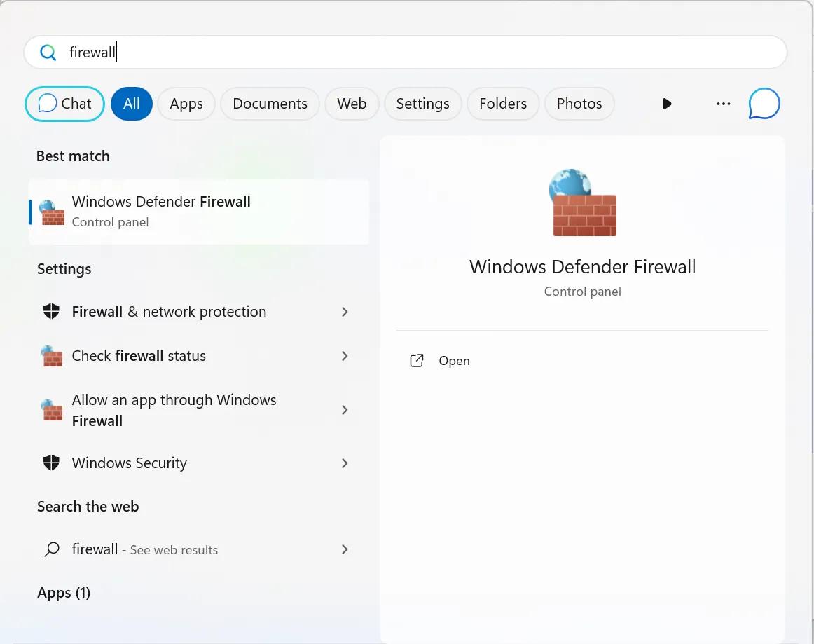The height and width of the screenshot is (644, 814).
Task: Switch to the Chat tab
Action: pyautogui.click(x=65, y=104)
